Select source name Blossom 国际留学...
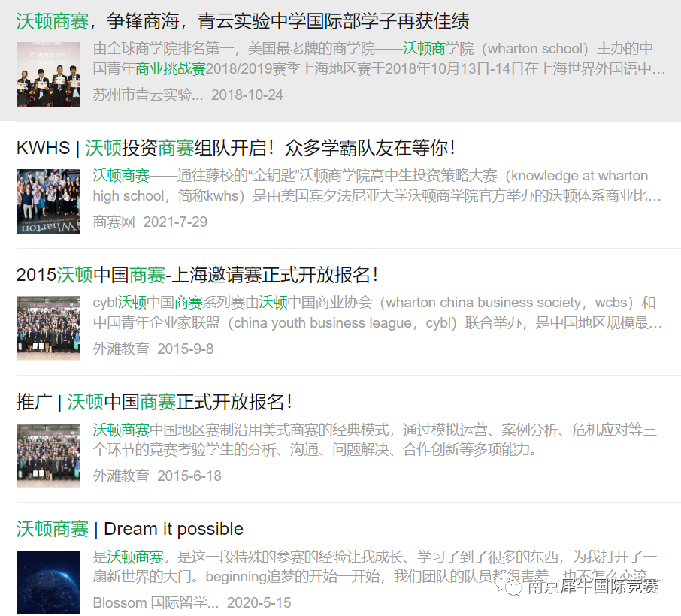Screen dimensions: 681x616 156,603
